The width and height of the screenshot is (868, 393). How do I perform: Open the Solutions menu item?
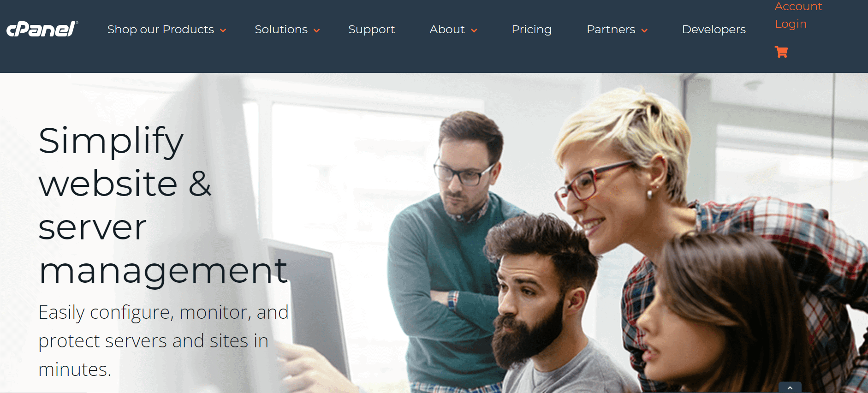tap(281, 30)
